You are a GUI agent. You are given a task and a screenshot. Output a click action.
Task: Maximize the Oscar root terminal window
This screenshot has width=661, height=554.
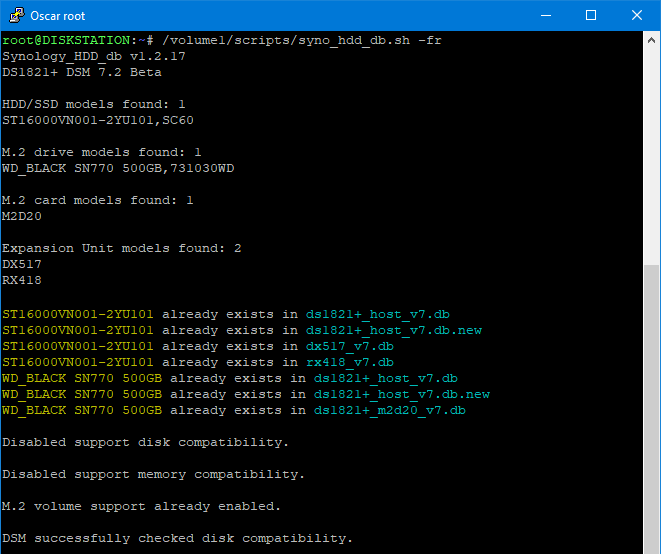point(591,15)
